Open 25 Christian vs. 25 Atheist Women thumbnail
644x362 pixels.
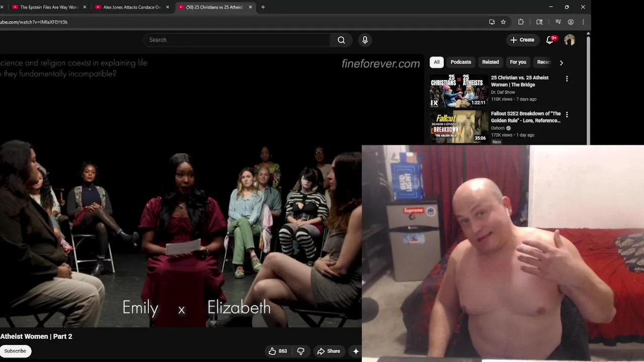tap(458, 91)
